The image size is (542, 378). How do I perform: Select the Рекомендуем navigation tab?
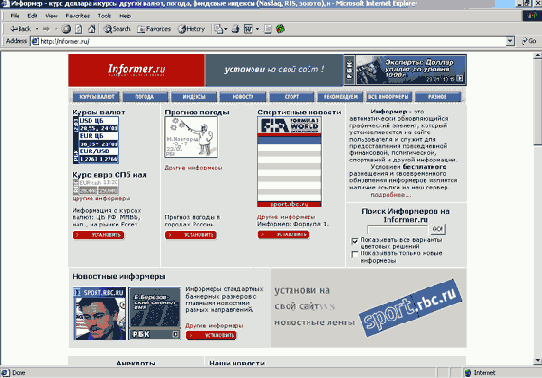pyautogui.click(x=340, y=97)
